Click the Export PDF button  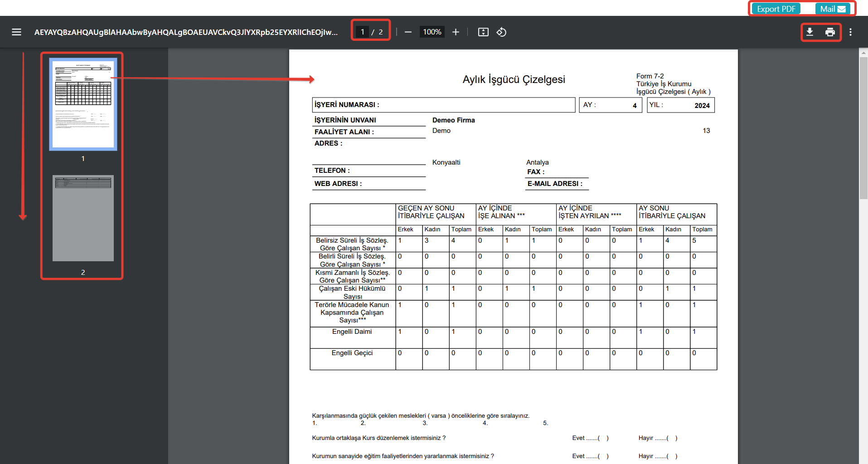click(x=776, y=9)
